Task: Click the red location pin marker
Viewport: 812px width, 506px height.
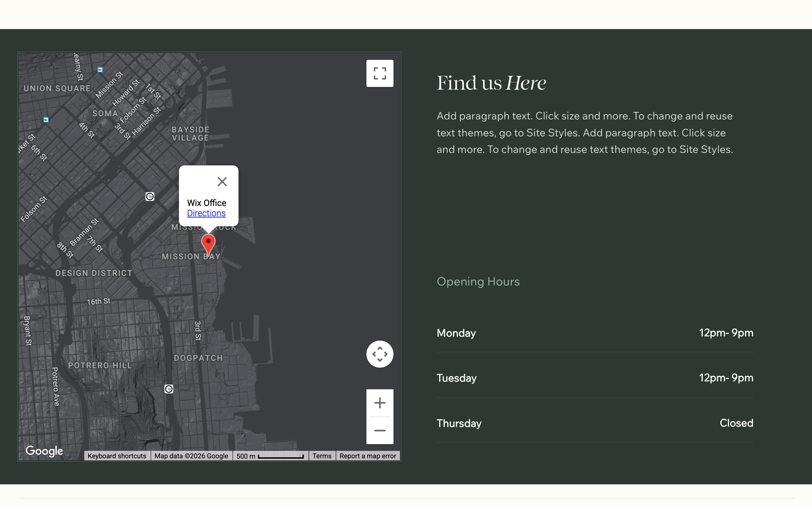Action: click(x=208, y=245)
